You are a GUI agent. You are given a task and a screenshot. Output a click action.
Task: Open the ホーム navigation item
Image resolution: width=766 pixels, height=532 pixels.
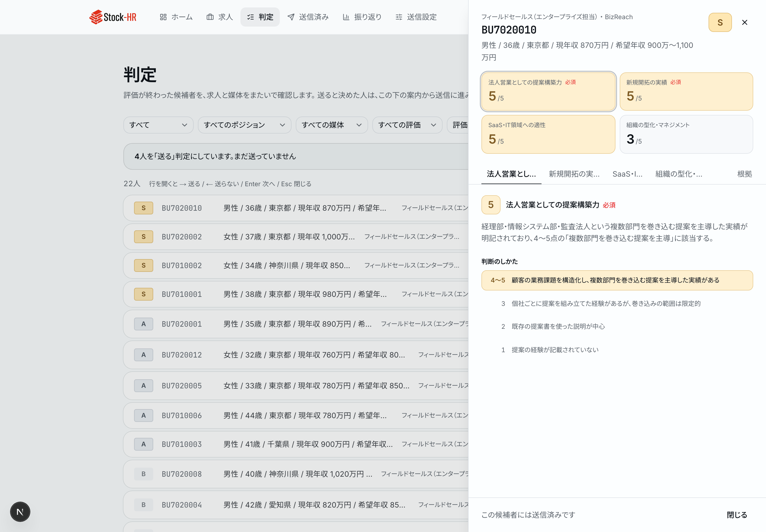point(176,17)
